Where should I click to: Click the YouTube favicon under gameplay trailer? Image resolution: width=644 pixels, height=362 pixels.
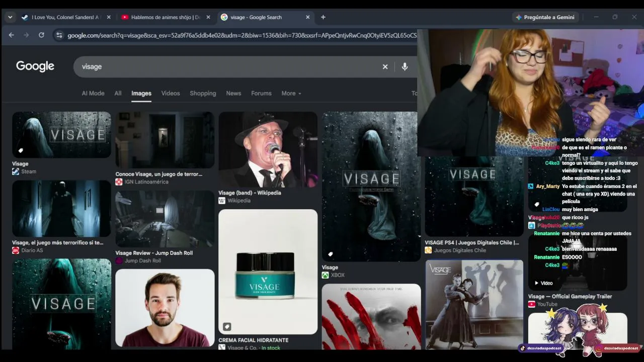532,304
